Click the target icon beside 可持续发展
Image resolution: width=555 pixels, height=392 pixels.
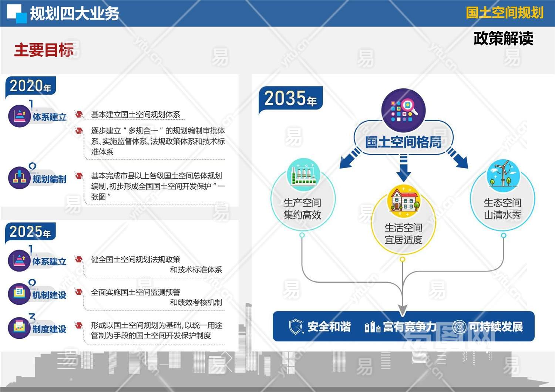point(460,327)
